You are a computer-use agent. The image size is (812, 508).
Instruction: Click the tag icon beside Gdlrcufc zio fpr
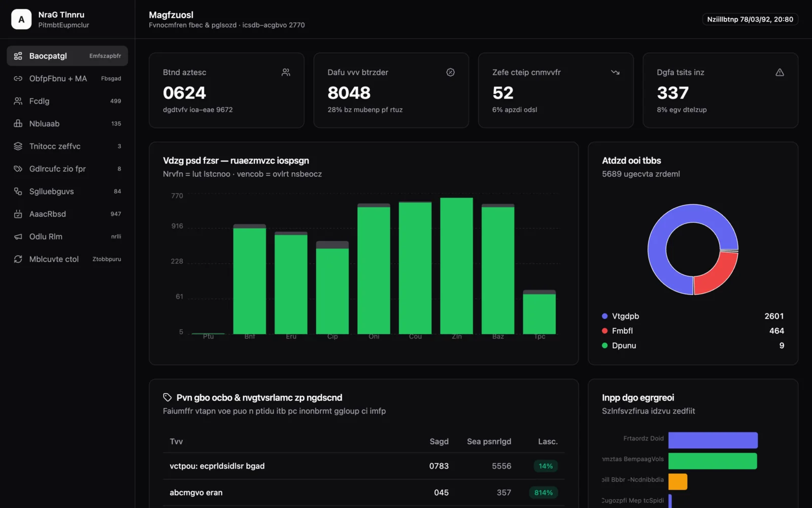pos(18,169)
